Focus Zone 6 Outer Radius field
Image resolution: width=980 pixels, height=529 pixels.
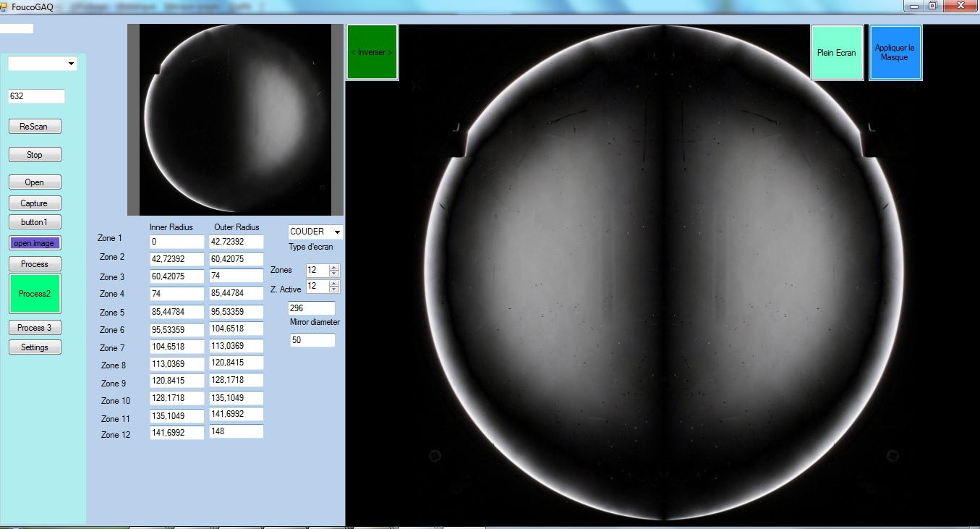pos(237,329)
